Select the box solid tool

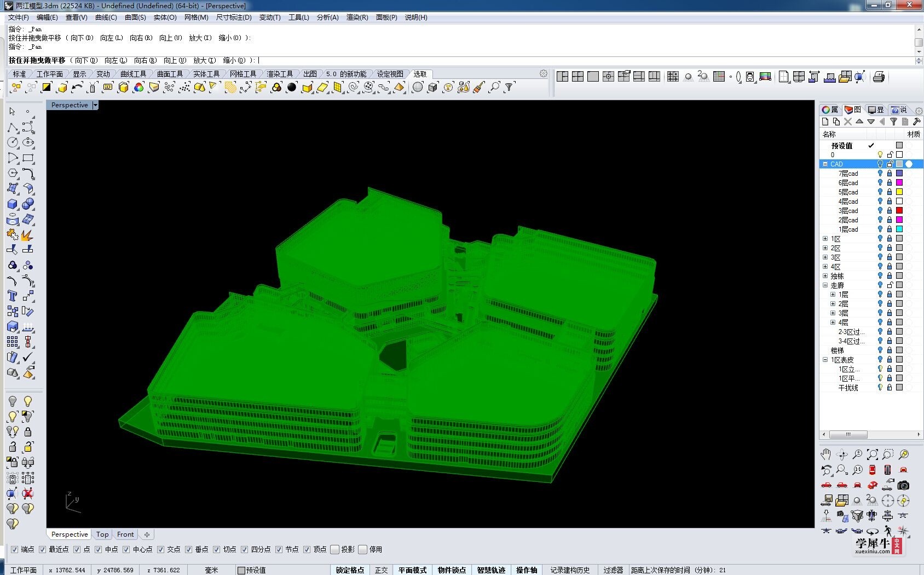click(x=13, y=204)
